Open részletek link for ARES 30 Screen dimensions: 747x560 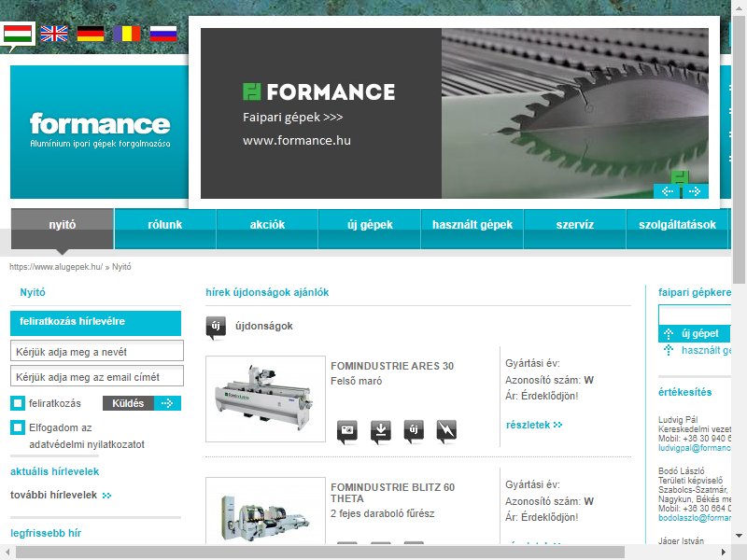(534, 425)
